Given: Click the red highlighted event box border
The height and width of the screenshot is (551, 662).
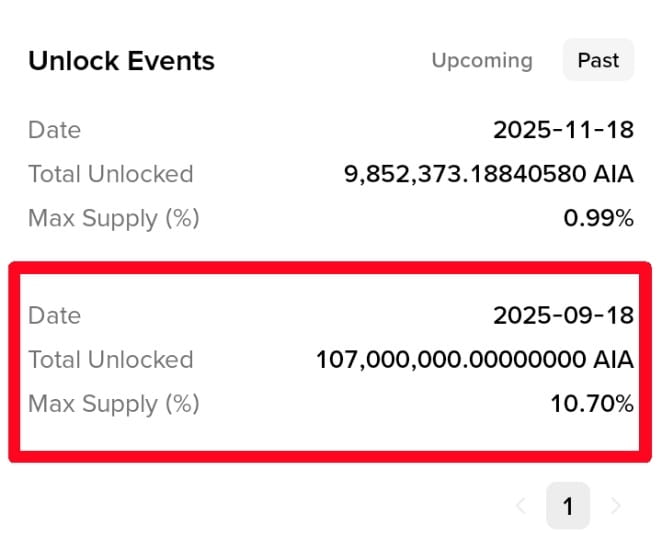Looking at the screenshot, I should pos(330,268).
